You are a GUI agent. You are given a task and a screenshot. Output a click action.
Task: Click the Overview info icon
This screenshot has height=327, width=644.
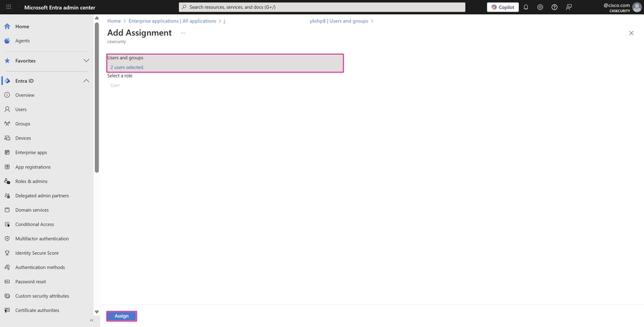[7, 95]
